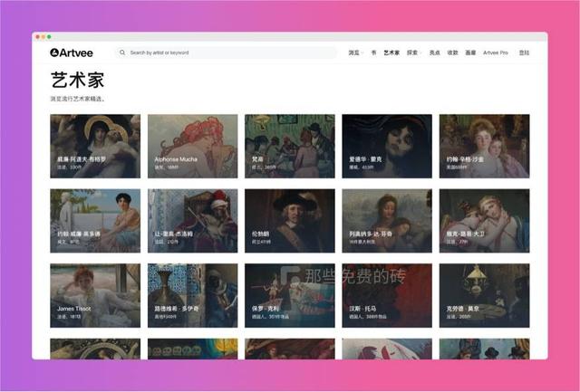Focus the 'Search by artist or keyword' field
Image resolution: width=580 pixels, height=392 pixels.
[227, 53]
